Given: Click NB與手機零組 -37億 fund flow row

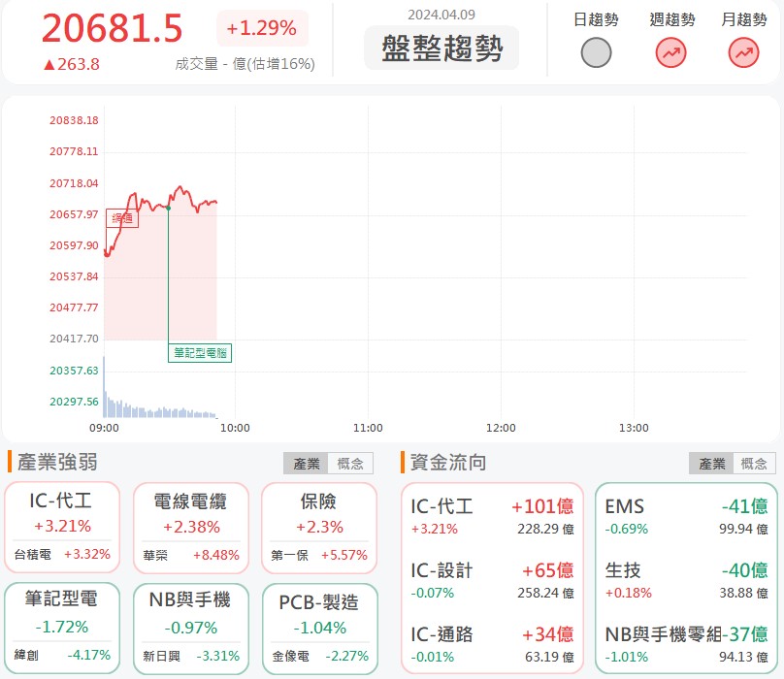Looking at the screenshot, I should click(x=686, y=644).
